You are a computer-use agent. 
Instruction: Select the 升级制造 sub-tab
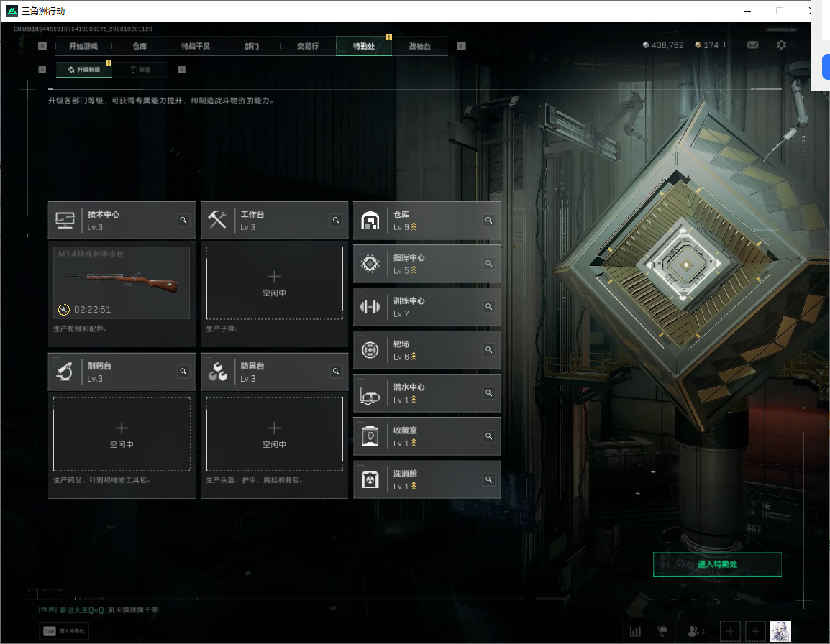(x=84, y=69)
